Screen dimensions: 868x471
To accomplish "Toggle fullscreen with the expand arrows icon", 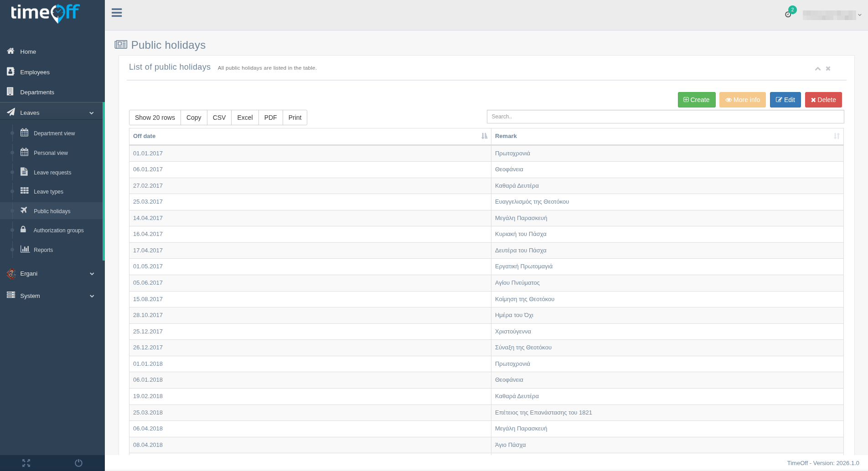I will [x=26, y=463].
